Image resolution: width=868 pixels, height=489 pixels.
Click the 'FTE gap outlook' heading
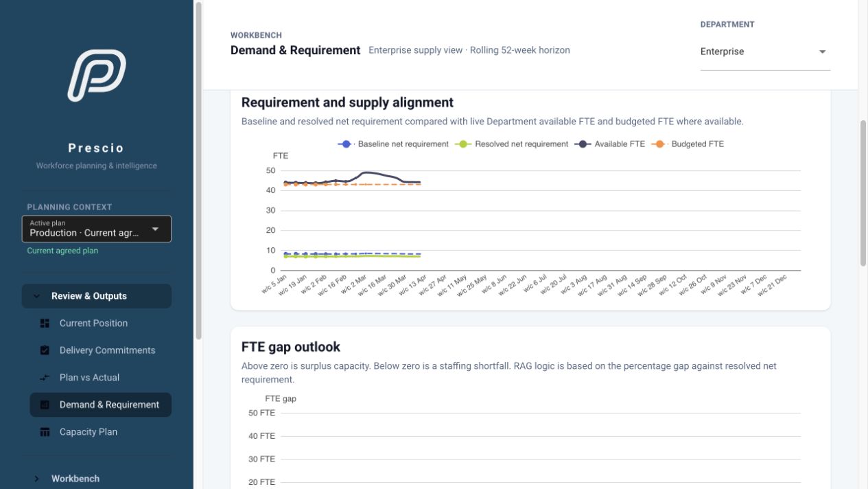[291, 347]
